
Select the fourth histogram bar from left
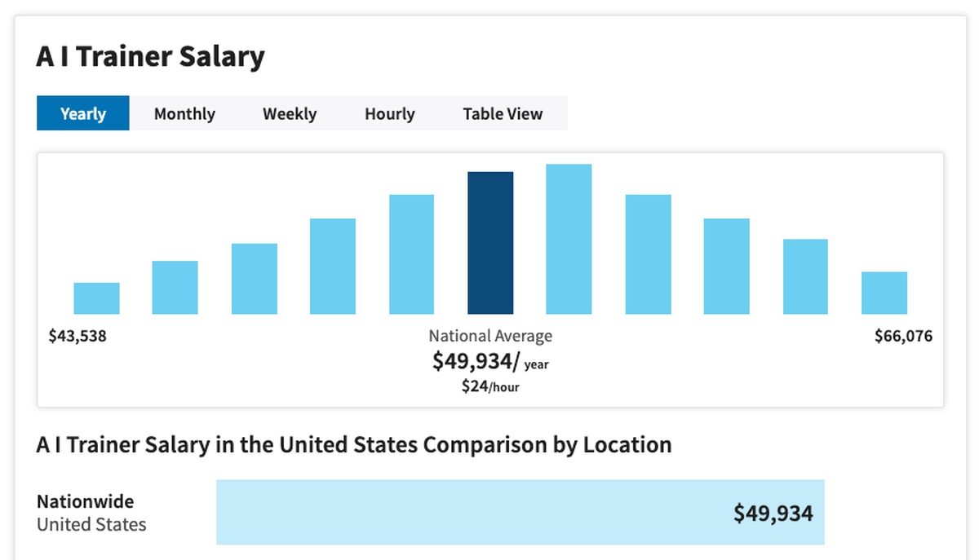pos(333,267)
